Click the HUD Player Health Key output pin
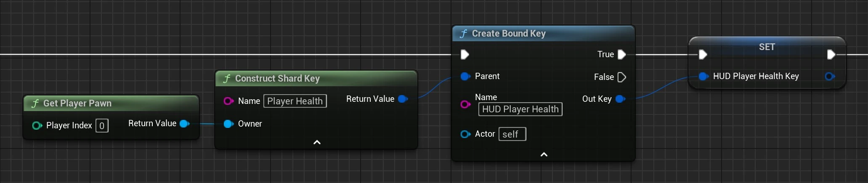Screen dimensions: 868x183 [x=829, y=77]
